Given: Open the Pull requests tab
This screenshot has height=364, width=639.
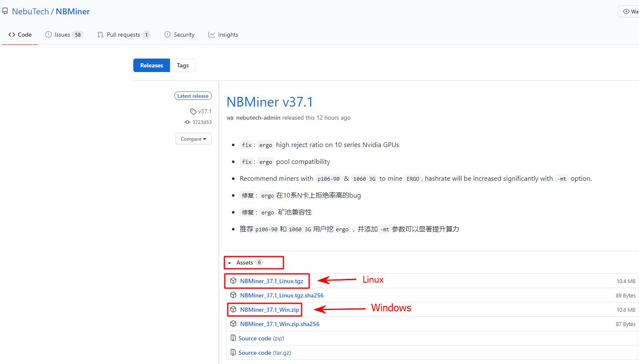Looking at the screenshot, I should click(x=124, y=35).
